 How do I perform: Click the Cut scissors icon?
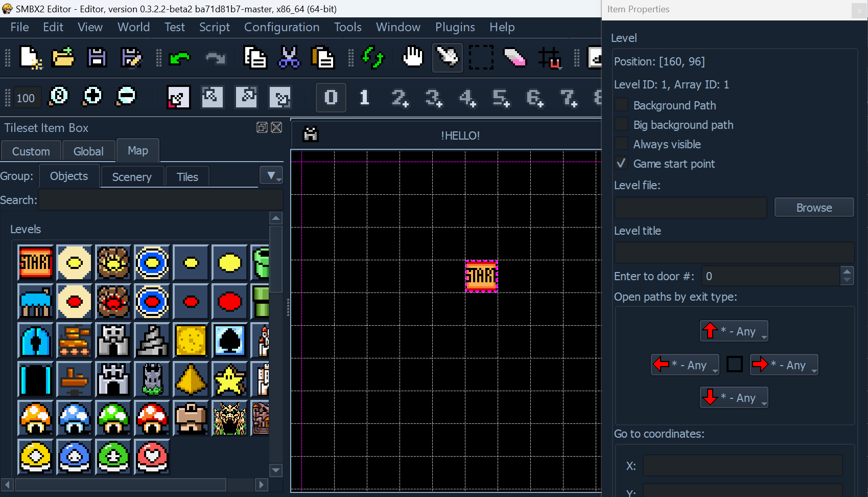point(289,57)
